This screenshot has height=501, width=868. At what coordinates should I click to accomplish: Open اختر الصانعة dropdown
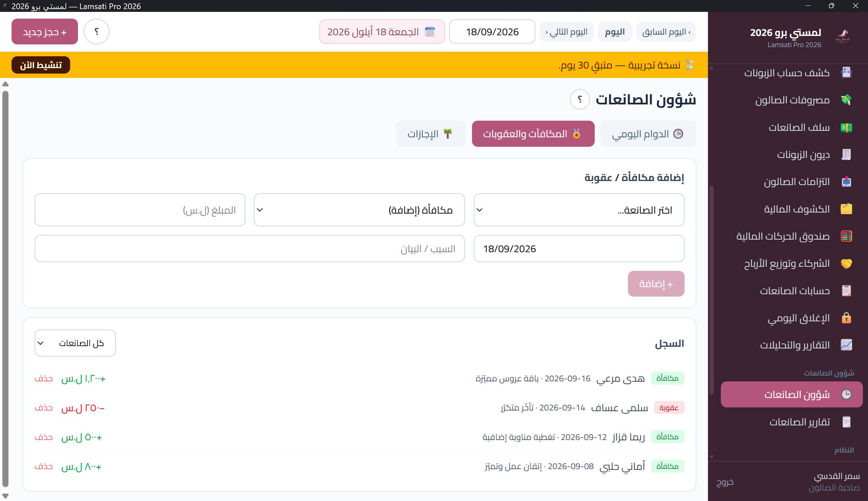(x=578, y=210)
